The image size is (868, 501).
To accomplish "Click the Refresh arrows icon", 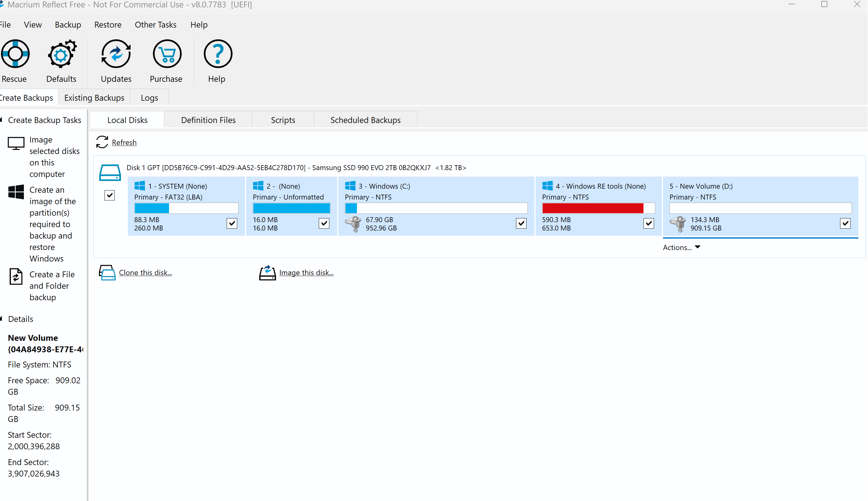I will click(102, 142).
